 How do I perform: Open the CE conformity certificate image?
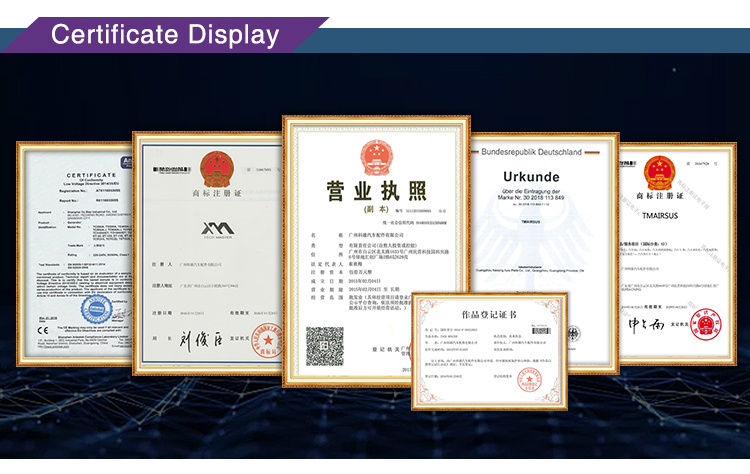click(75, 254)
